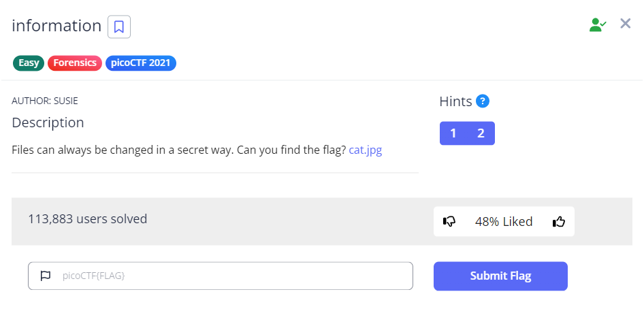Click the information challenge title
This screenshot has height=311, width=644.
coord(57,26)
